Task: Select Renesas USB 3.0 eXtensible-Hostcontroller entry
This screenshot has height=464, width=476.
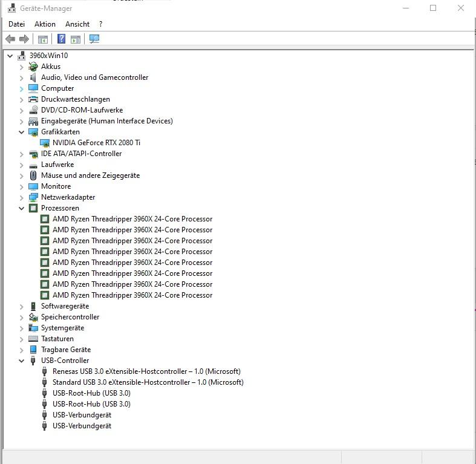Action: point(146,371)
